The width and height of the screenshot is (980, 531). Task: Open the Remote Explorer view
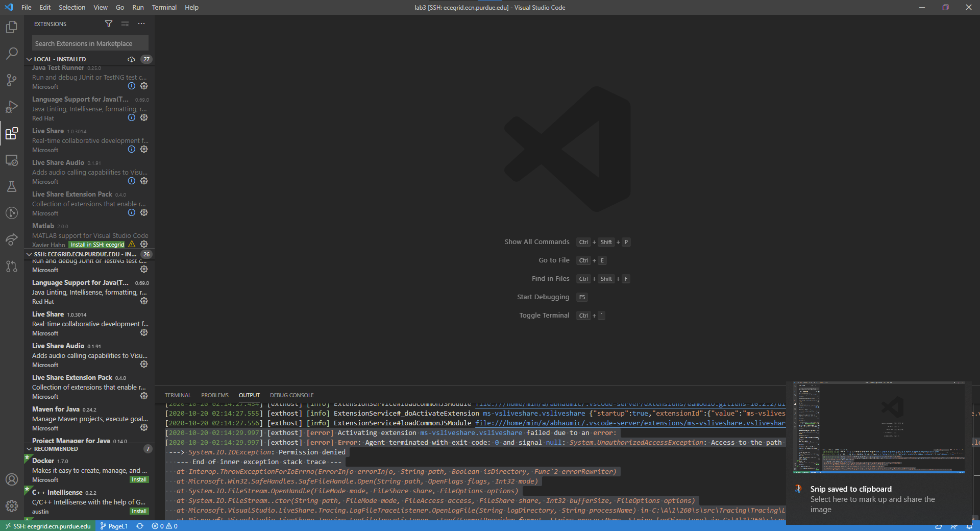(12, 160)
